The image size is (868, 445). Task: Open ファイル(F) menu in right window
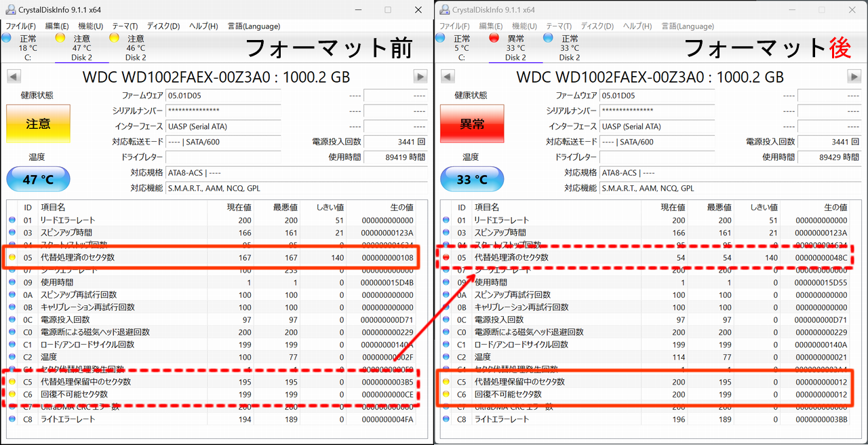pyautogui.click(x=454, y=26)
